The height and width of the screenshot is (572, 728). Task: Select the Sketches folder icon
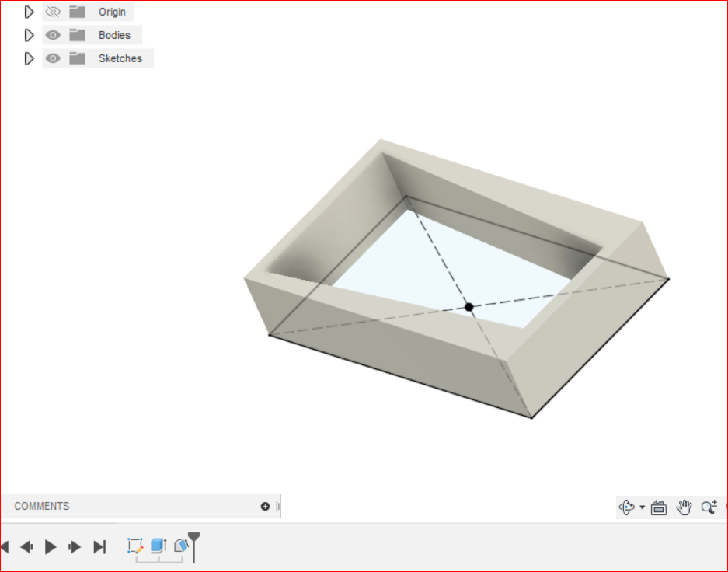click(77, 58)
